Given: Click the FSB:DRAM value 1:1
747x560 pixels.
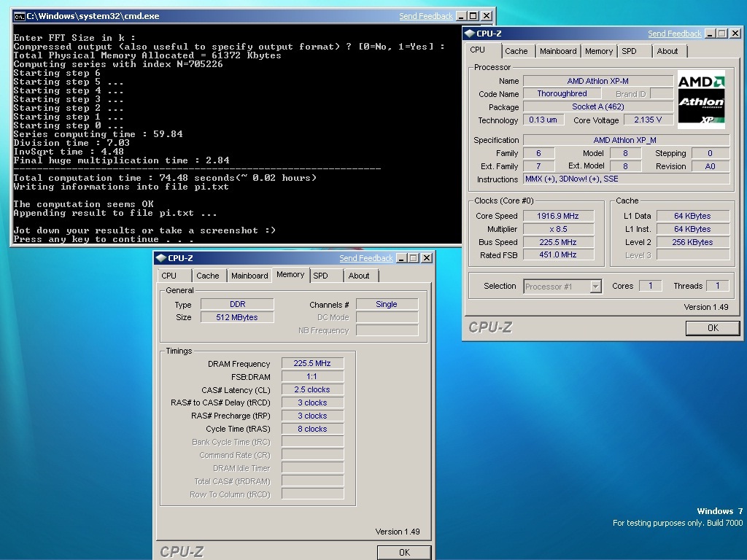Looking at the screenshot, I should tap(312, 377).
